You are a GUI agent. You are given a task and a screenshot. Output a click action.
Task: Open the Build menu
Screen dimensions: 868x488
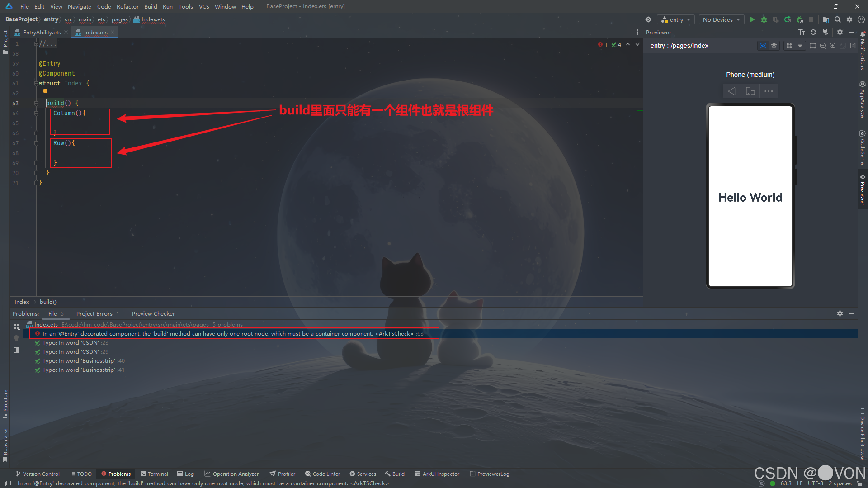[x=151, y=6]
